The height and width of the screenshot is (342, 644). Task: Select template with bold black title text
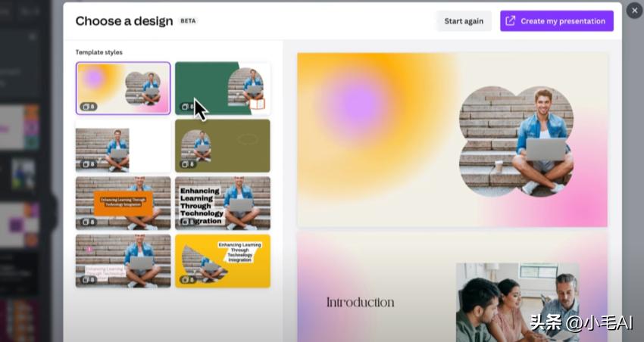(223, 203)
